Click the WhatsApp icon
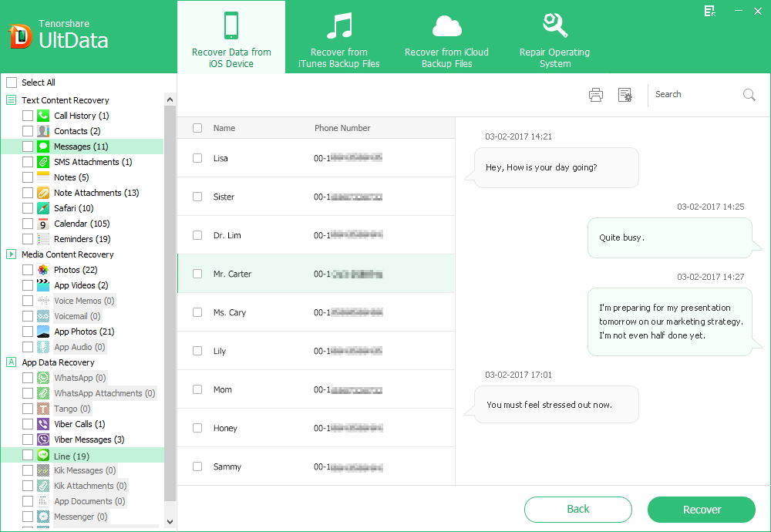The image size is (771, 532). [x=43, y=378]
